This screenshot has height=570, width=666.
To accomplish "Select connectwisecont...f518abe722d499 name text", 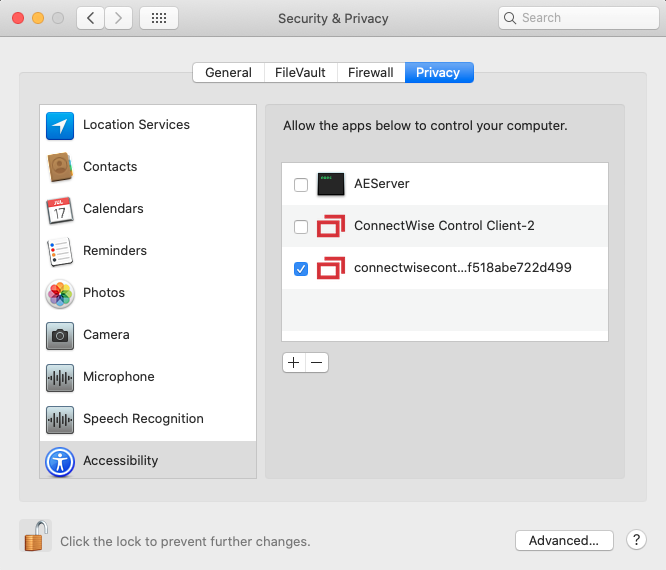I will [463, 268].
